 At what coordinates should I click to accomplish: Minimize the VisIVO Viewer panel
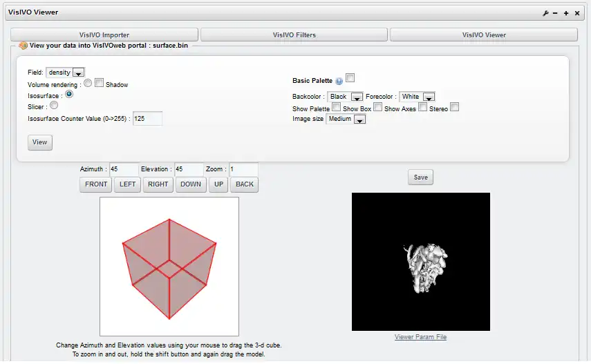click(555, 13)
